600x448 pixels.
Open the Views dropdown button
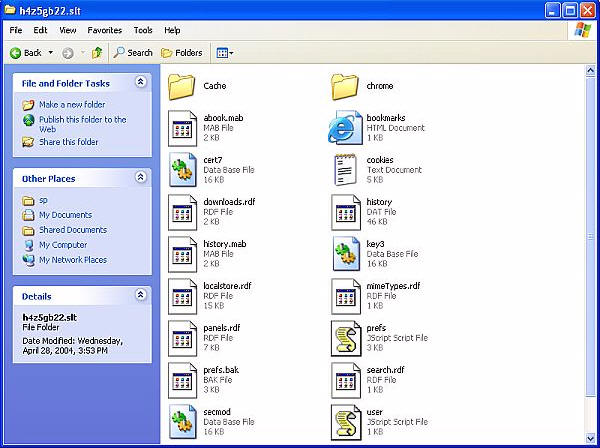(224, 53)
